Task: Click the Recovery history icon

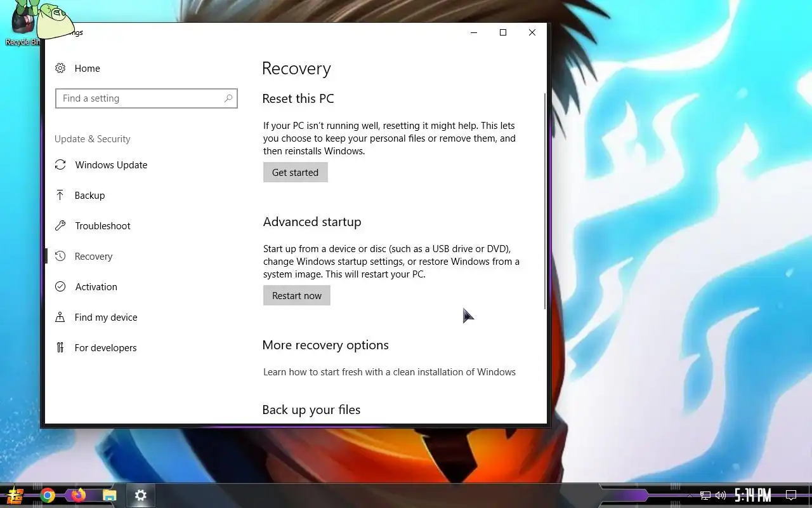Action: point(60,256)
